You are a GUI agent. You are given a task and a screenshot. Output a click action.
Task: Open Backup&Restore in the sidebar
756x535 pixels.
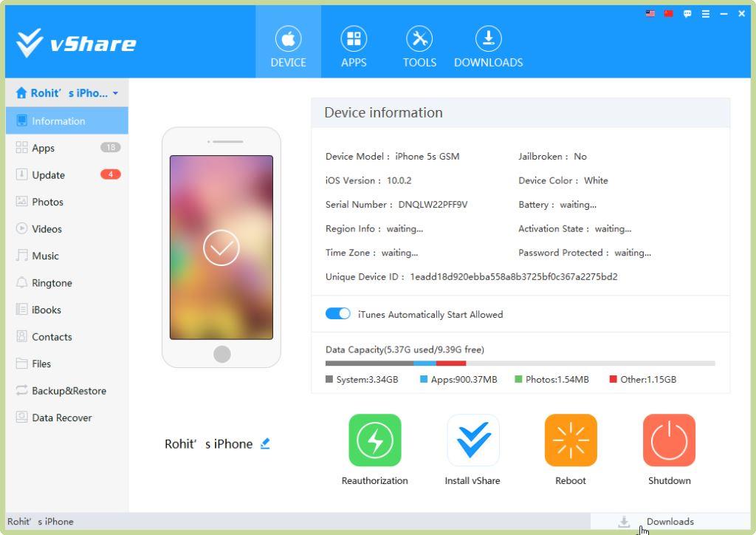click(x=67, y=391)
